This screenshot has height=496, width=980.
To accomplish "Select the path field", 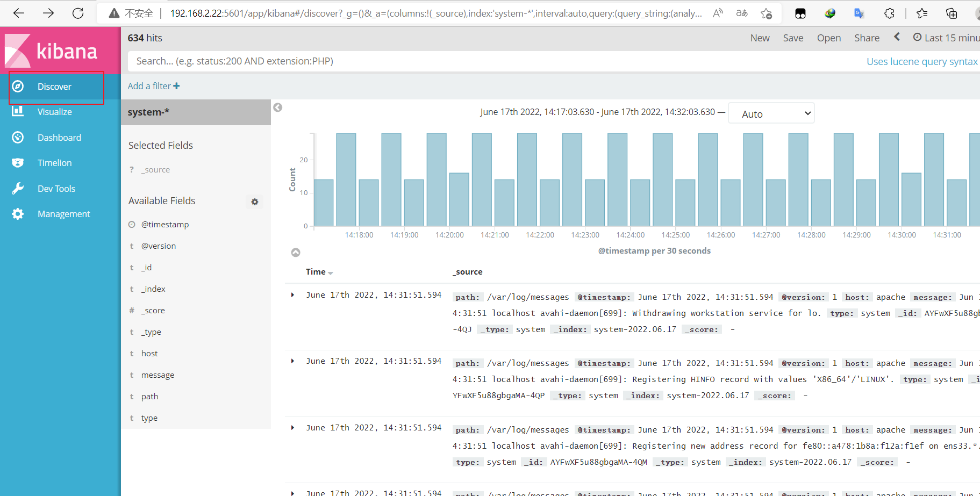I will 149,397.
